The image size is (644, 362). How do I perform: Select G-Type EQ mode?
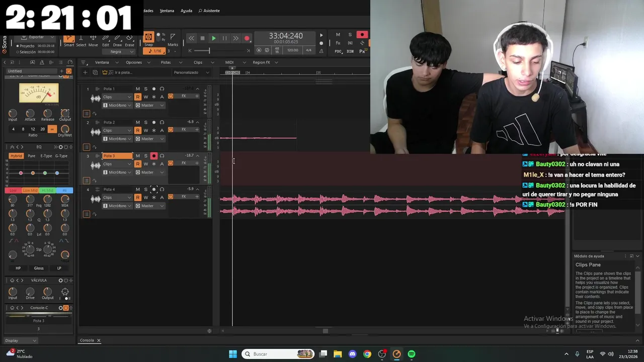coord(61,156)
